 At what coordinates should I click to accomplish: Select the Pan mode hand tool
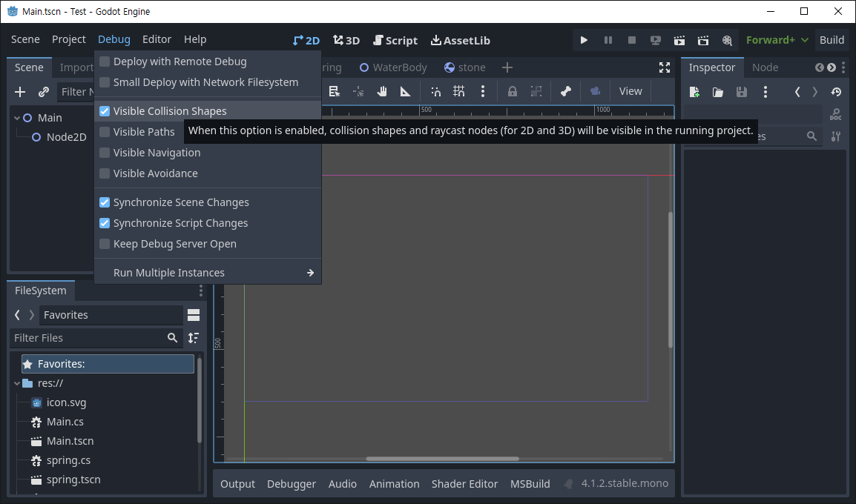click(x=381, y=91)
